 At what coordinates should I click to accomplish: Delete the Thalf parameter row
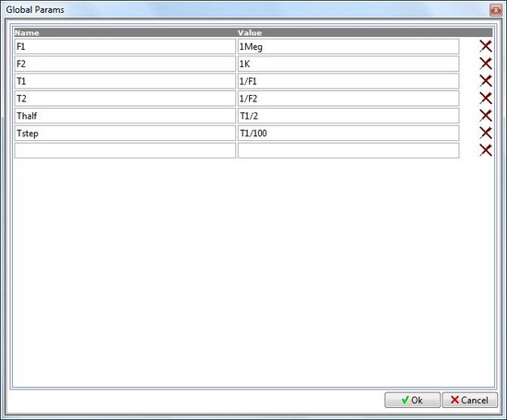[485, 116]
